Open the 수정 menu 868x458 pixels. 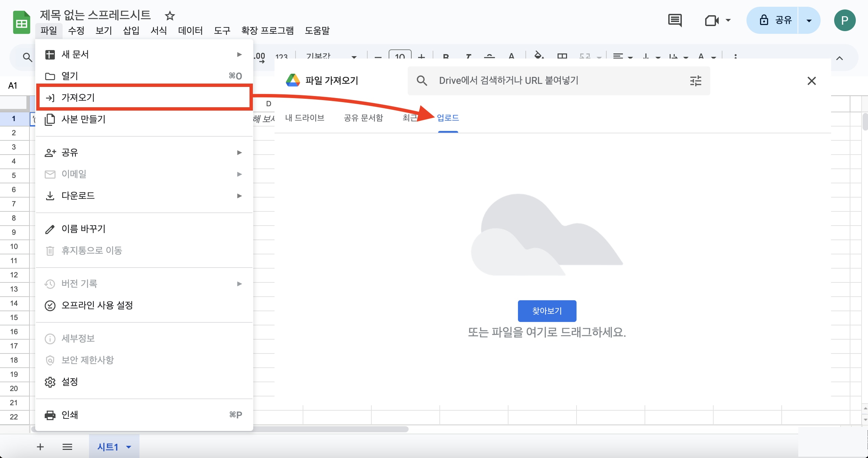76,30
